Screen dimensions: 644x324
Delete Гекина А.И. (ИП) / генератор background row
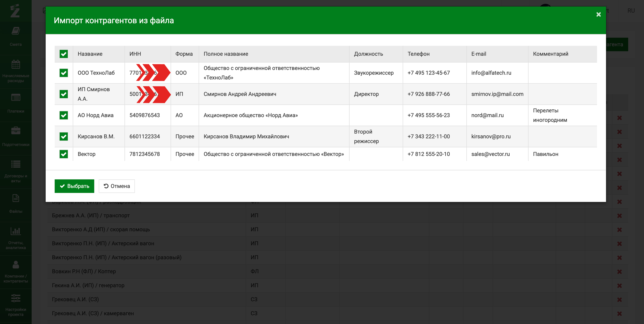pos(619,286)
